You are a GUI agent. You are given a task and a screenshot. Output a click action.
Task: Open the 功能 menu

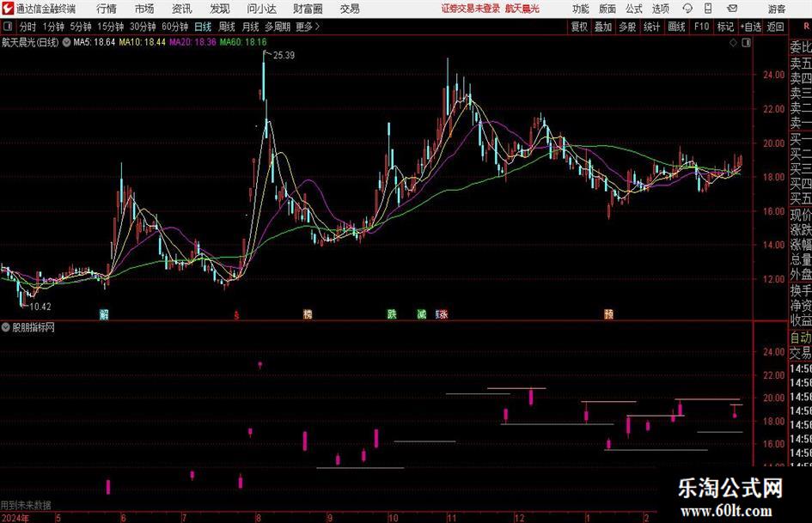coord(581,9)
